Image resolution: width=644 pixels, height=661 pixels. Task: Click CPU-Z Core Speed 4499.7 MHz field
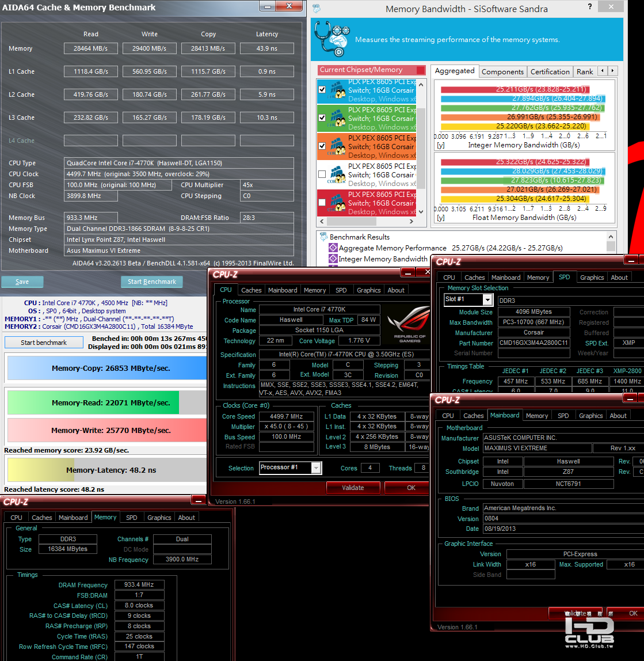[x=287, y=416]
